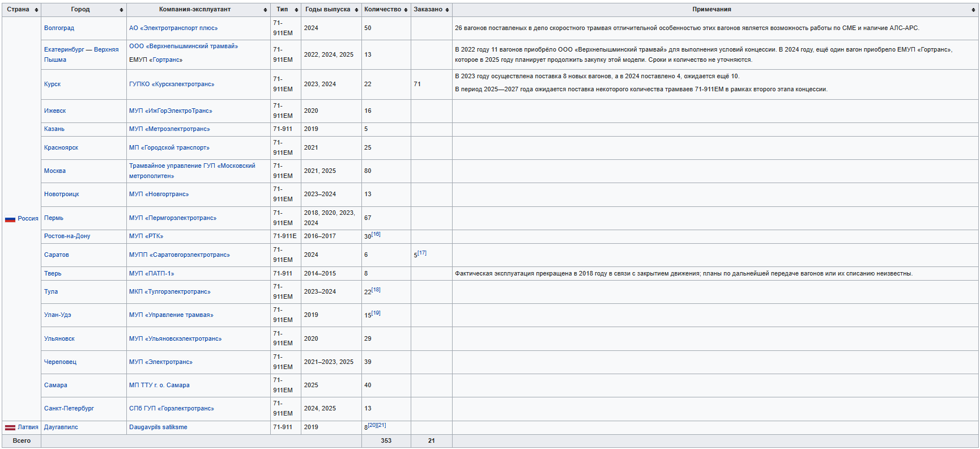Screen dimensions: 980x449
Task: Open footnote [20] in Даугавпилс row
Action: click(372, 425)
